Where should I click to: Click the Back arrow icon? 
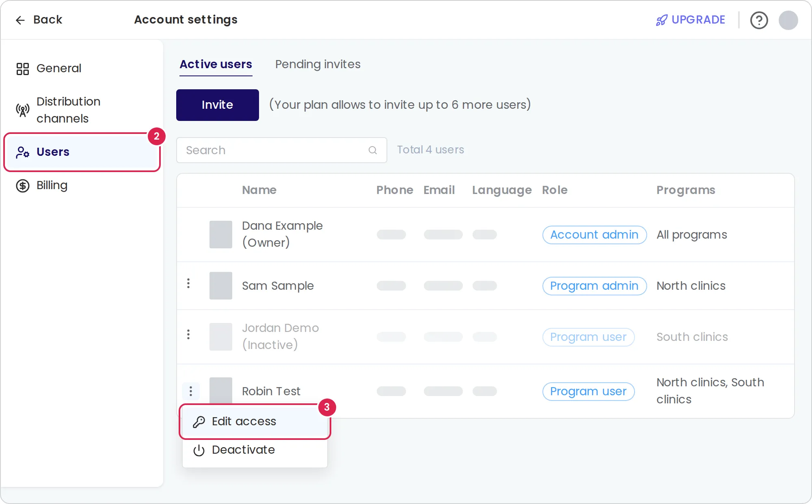pos(20,20)
